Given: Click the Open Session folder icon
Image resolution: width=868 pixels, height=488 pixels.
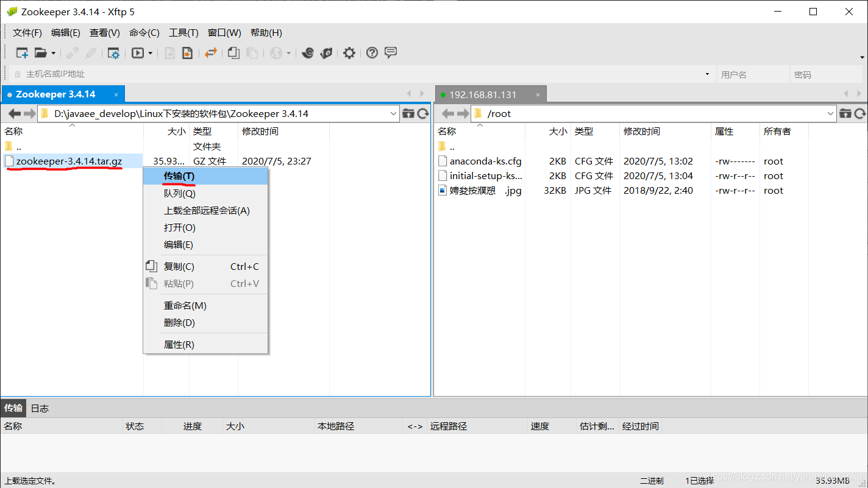Looking at the screenshot, I should pyautogui.click(x=41, y=53).
